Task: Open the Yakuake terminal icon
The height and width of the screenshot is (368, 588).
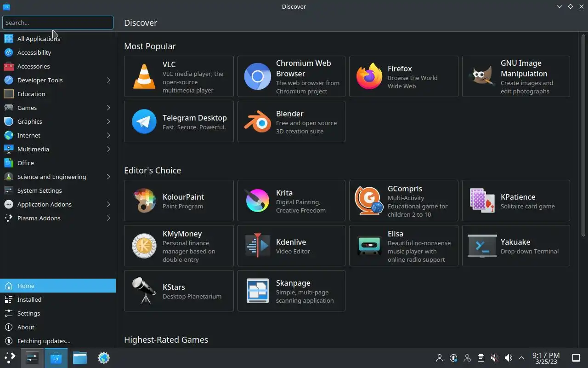Action: 482,246
